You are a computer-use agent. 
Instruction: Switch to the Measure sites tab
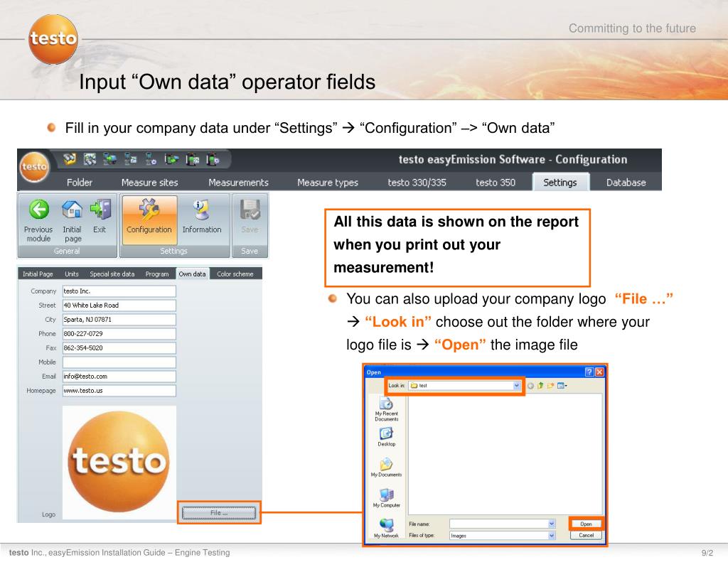[149, 183]
